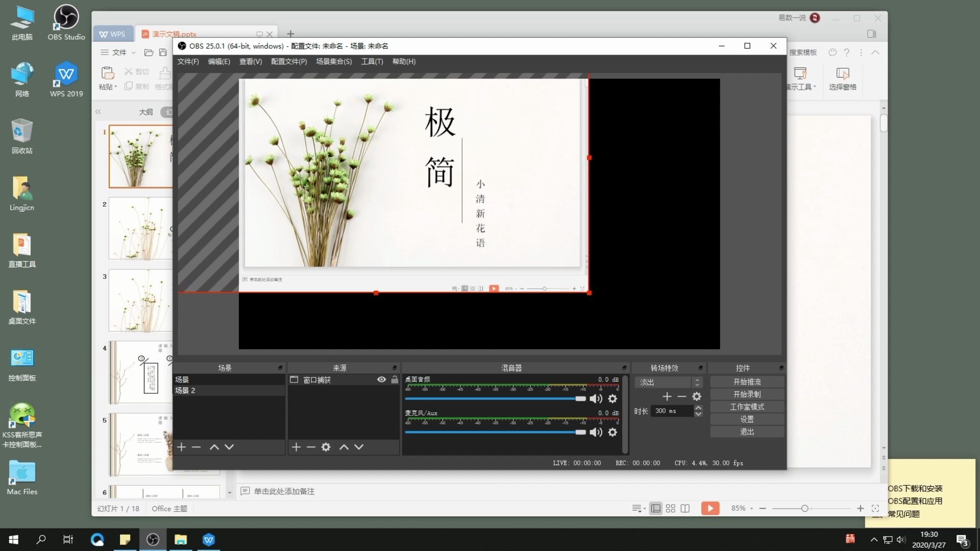
Task: Move source down with arrow icon
Action: click(x=359, y=447)
